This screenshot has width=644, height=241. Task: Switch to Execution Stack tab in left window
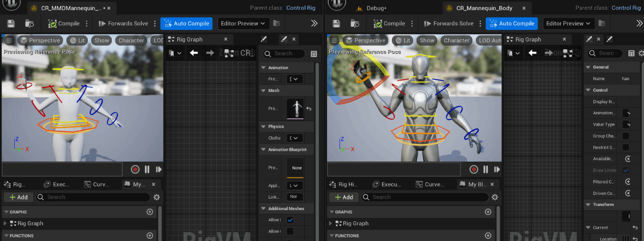pos(56,184)
